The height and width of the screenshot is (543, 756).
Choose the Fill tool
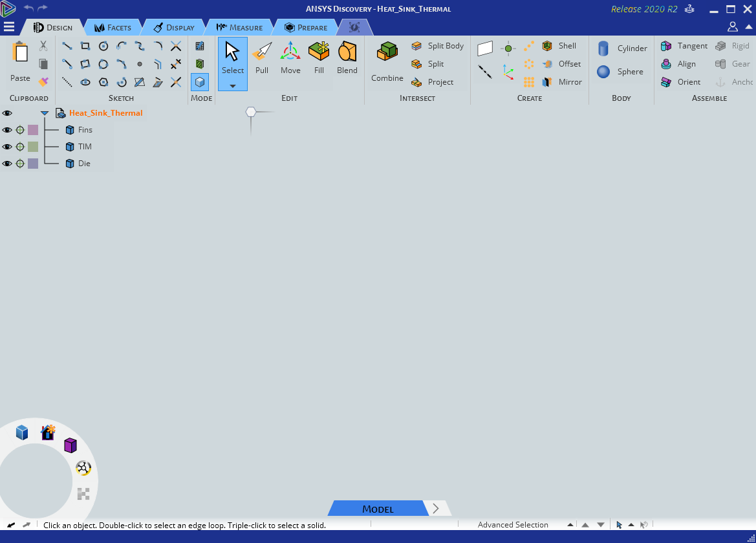319,58
